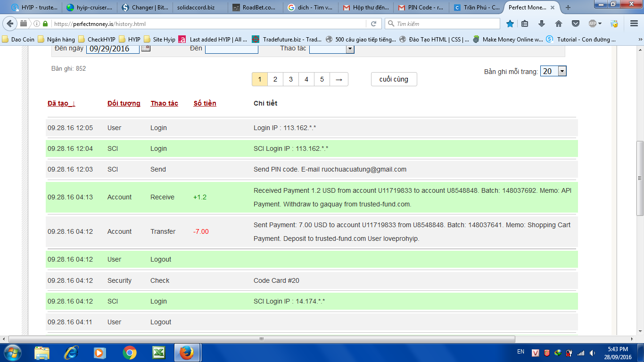Open the Ngân hàng bookmarks folder
Viewport: 644px width, 362px height.
pyautogui.click(x=56, y=40)
